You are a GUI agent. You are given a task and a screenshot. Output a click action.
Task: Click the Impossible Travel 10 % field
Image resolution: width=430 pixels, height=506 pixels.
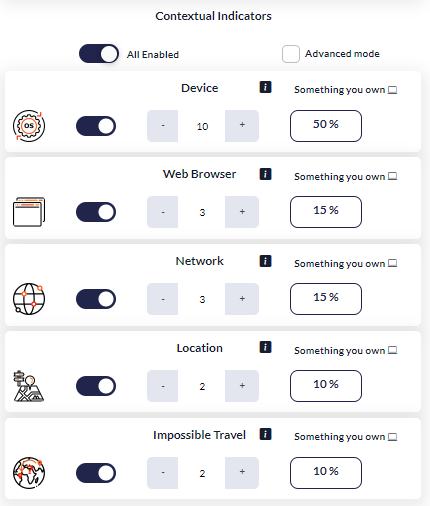pyautogui.click(x=326, y=473)
